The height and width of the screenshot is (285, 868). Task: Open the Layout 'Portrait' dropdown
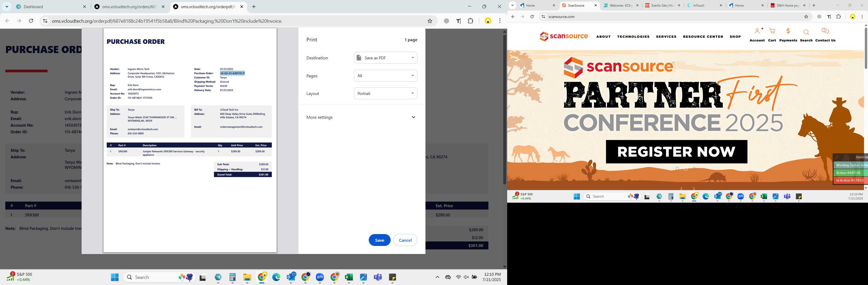[x=385, y=93]
